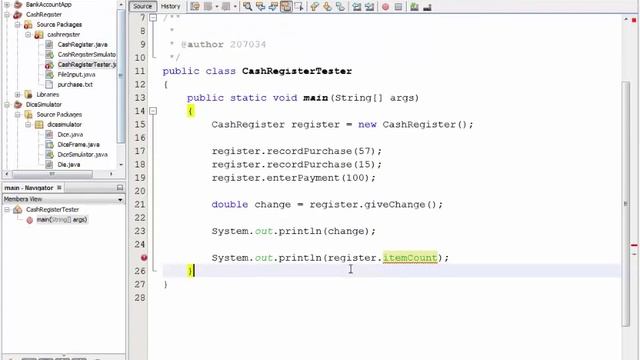Image resolution: width=640 pixels, height=360 pixels.
Task: Click scroll-down arrow of Projects tree
Action: click(121, 164)
